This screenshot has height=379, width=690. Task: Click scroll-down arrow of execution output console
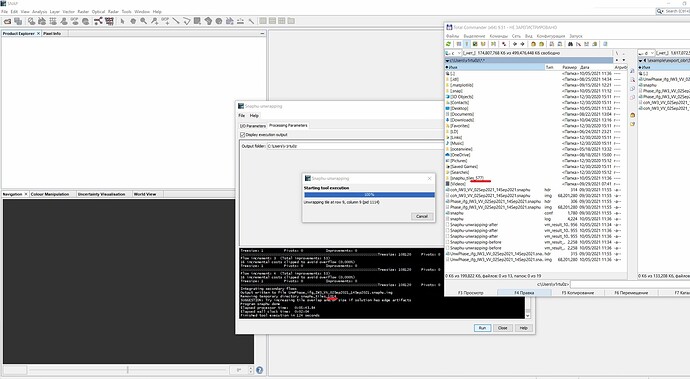528,316
